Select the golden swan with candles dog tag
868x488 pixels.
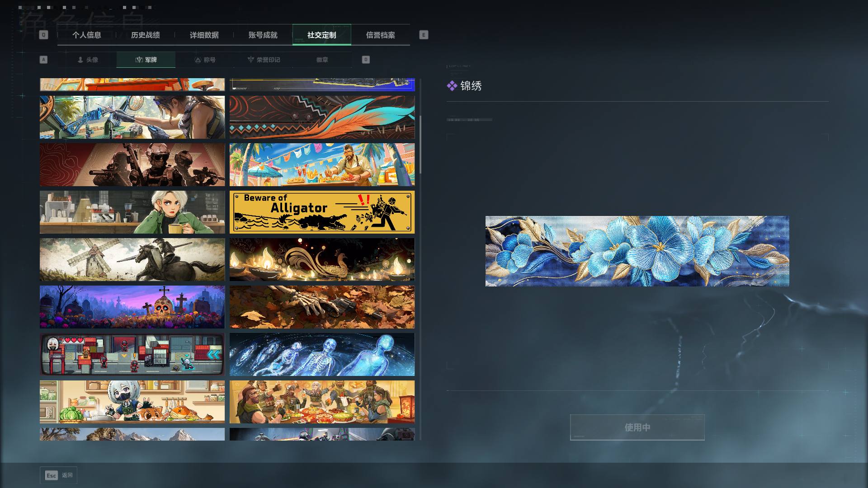[x=322, y=259]
